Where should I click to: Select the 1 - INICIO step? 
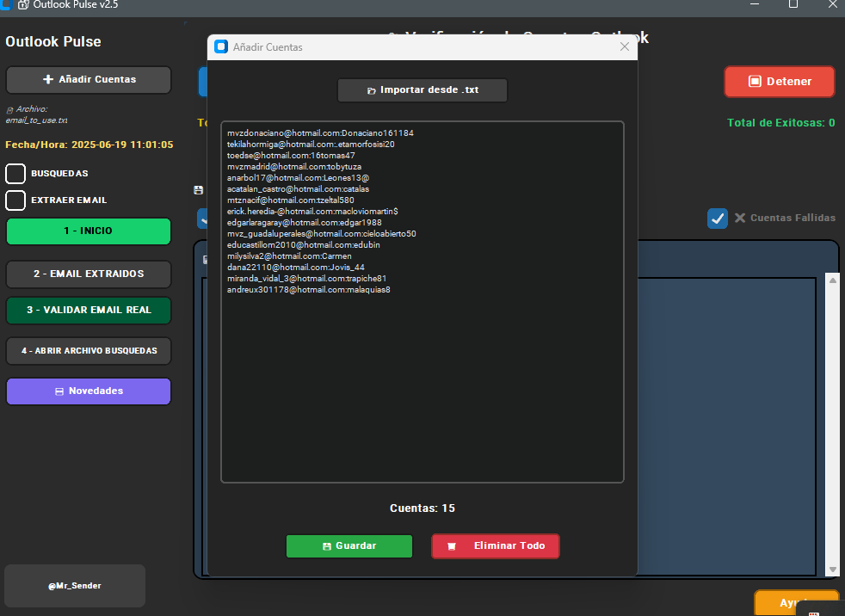click(89, 231)
